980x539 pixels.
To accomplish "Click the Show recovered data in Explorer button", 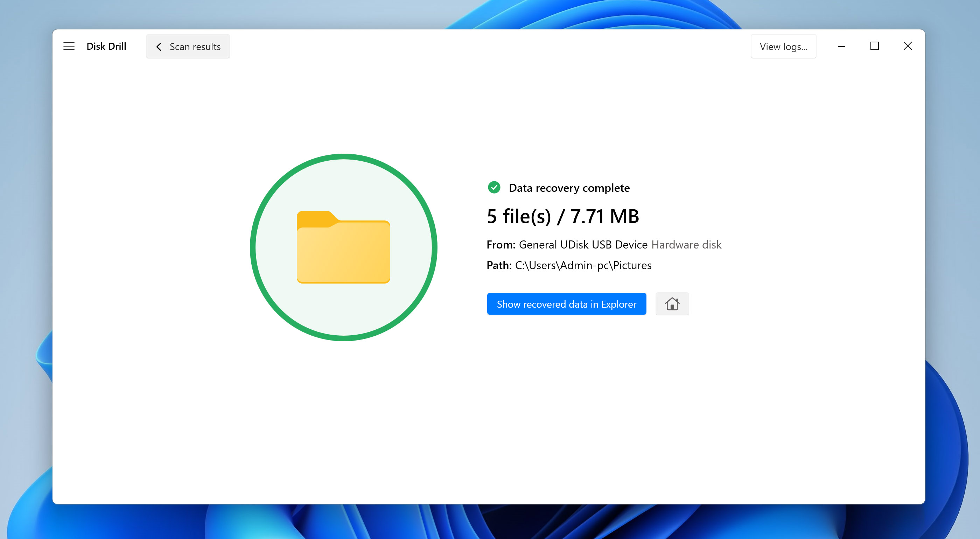I will pos(567,304).
